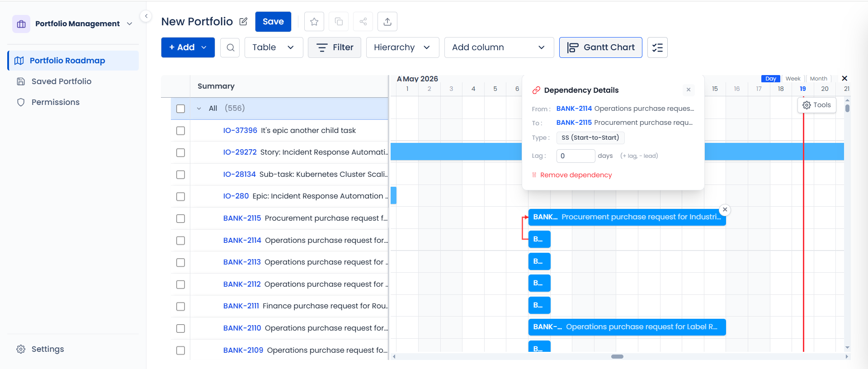This screenshot has width=868, height=369.
Task: Open the checklist view icon button
Action: click(657, 47)
